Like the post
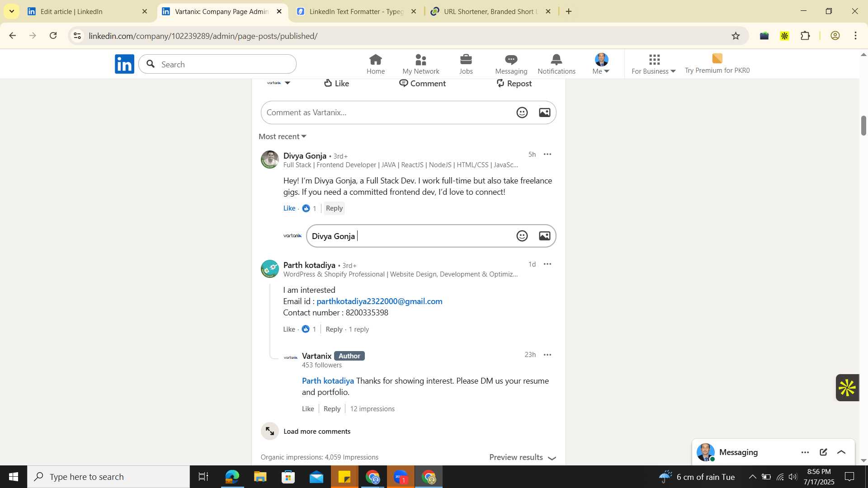Viewport: 868px width, 488px height. coord(337,83)
